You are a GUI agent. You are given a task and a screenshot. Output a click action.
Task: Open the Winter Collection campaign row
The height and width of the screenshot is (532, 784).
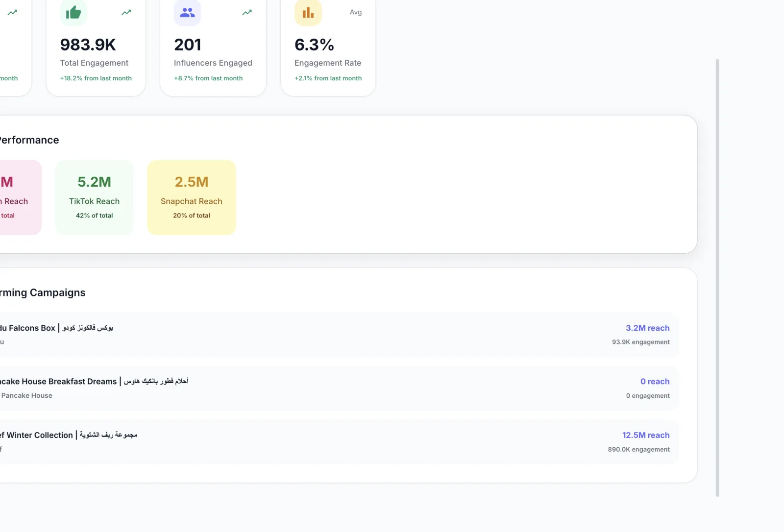pos(339,442)
